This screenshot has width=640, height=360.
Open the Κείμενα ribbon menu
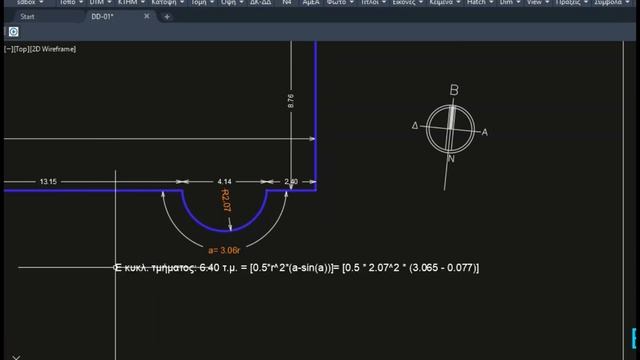pos(444,2)
